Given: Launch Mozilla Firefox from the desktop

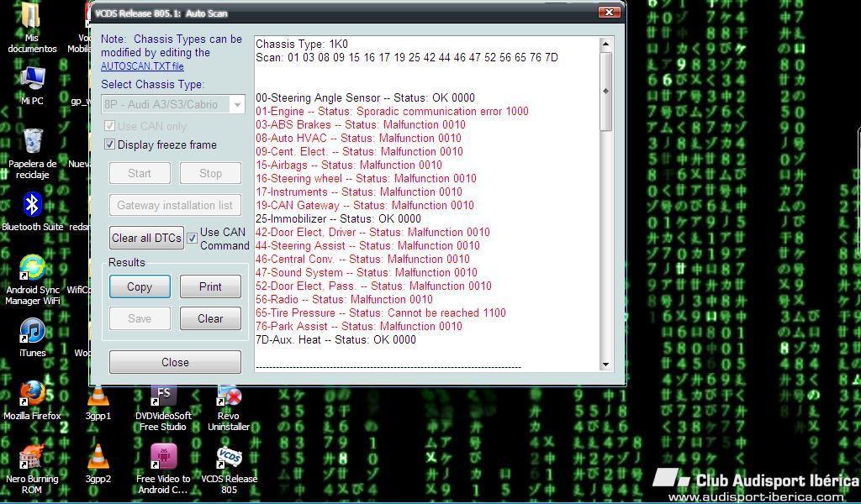Looking at the screenshot, I should (33, 394).
